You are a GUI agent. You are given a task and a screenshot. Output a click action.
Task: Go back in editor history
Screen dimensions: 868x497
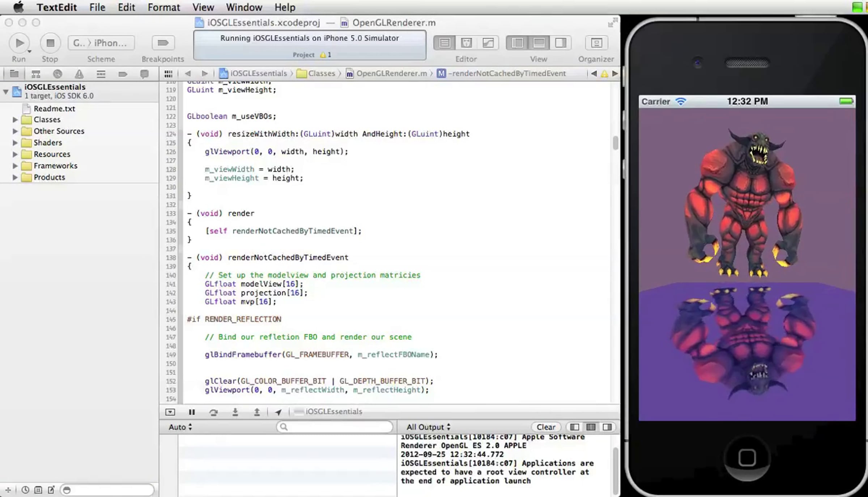(x=187, y=73)
